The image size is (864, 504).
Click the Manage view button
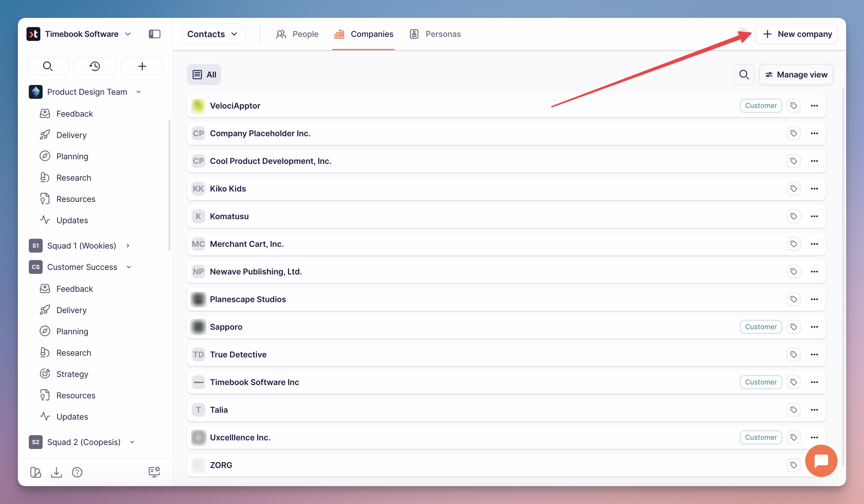[x=796, y=75]
